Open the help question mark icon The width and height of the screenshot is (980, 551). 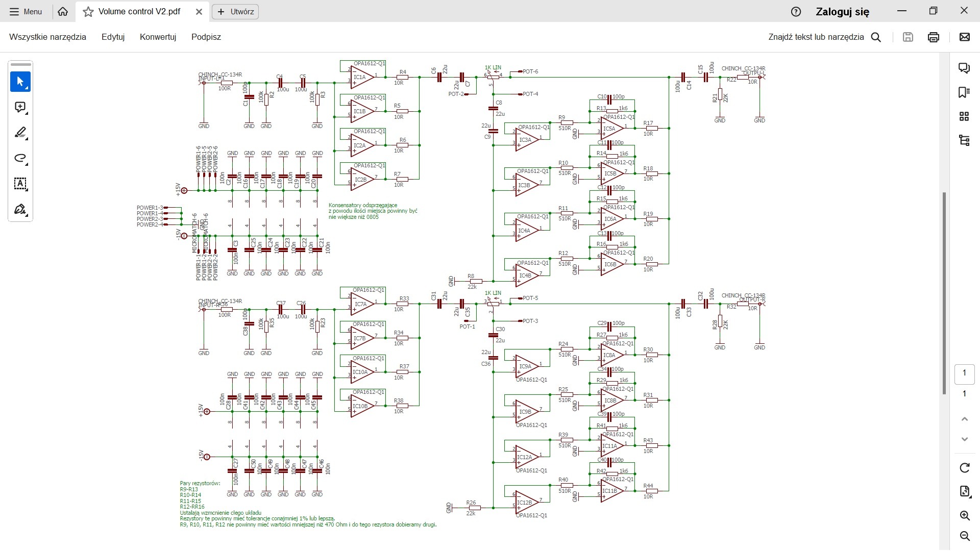796,12
